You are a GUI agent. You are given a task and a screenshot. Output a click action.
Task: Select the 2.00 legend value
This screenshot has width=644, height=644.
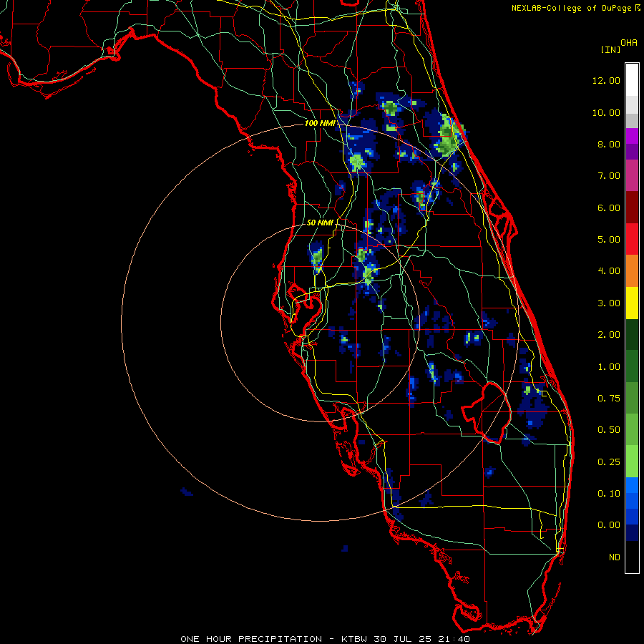[x=609, y=335]
